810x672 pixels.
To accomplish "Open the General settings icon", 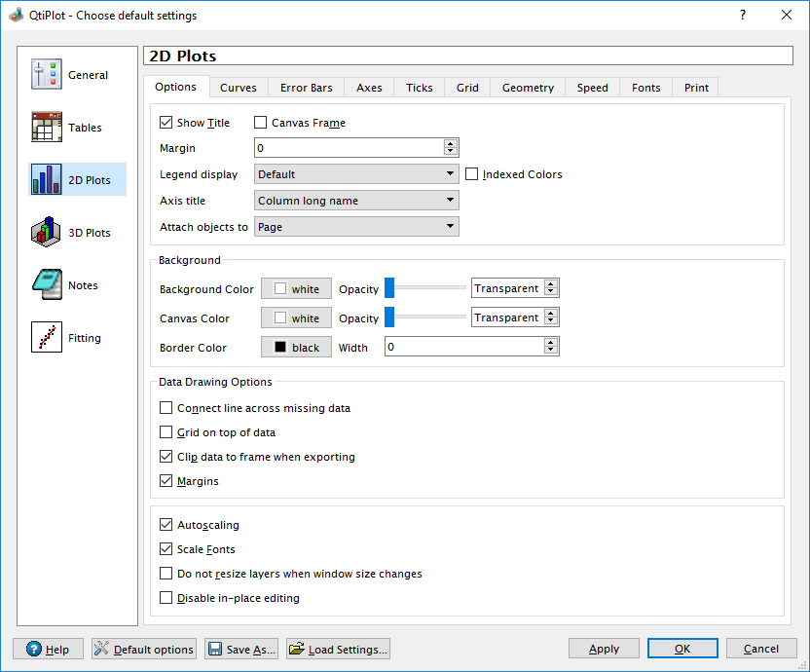I will (x=47, y=75).
